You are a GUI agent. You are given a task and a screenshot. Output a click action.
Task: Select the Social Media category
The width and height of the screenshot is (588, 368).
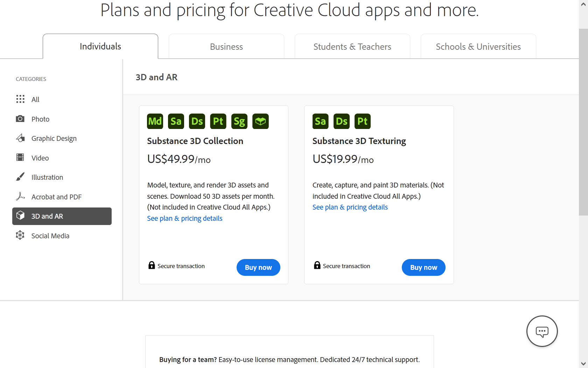(x=50, y=236)
